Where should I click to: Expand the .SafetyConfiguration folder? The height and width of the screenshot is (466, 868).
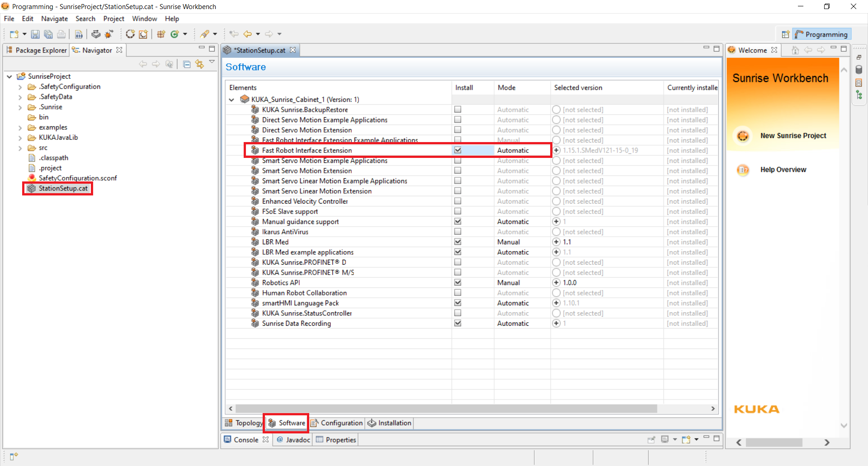click(20, 87)
